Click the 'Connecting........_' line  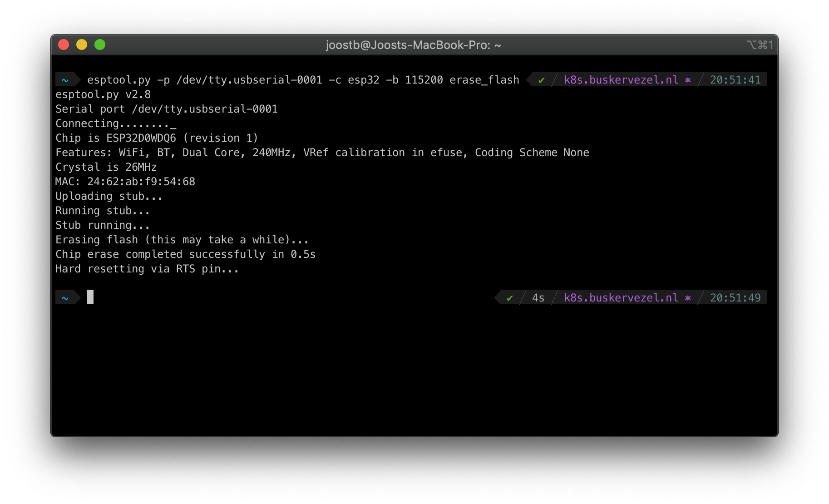pyautogui.click(x=116, y=124)
